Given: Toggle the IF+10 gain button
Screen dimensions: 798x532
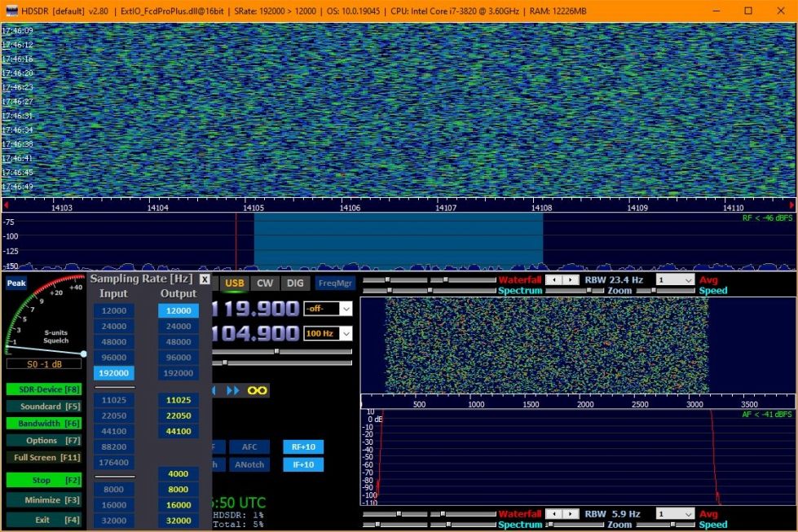Looking at the screenshot, I should [303, 464].
